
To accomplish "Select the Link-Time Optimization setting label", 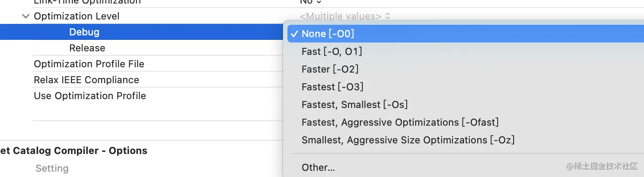I will tap(87, 2).
